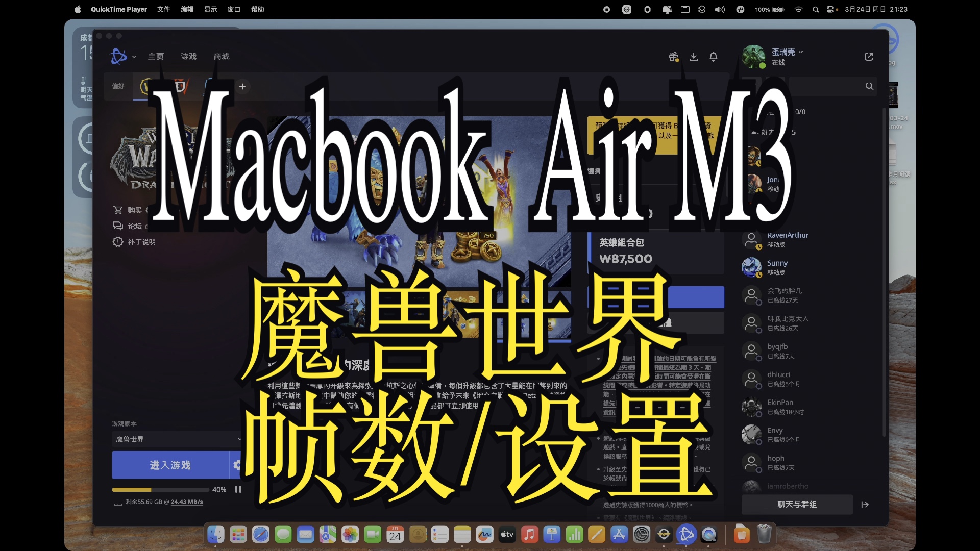Open Finder from the Dock
The width and height of the screenshot is (980, 551).
coord(216,535)
